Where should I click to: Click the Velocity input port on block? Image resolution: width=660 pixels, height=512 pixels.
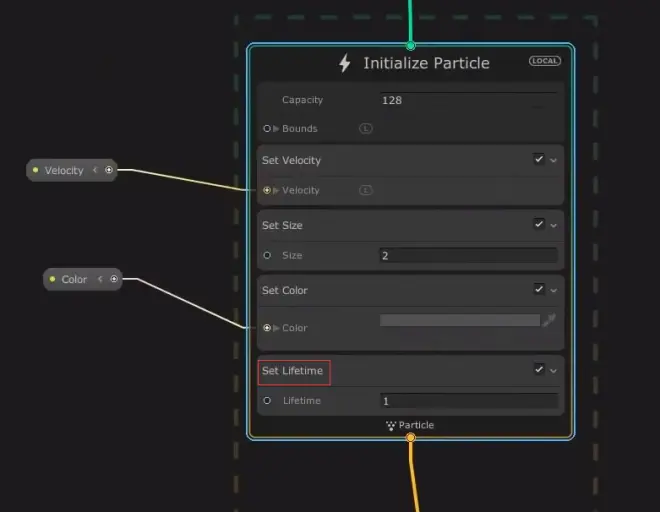(267, 190)
